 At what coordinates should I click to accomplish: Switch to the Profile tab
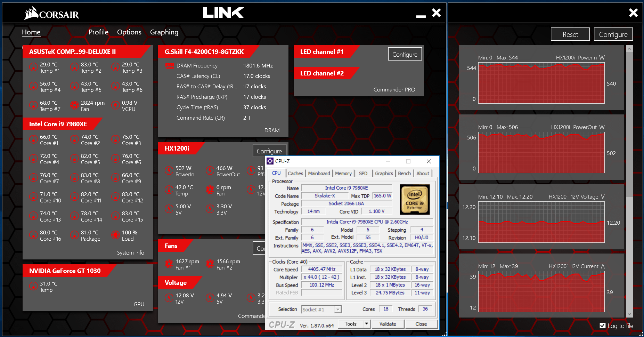(x=98, y=32)
